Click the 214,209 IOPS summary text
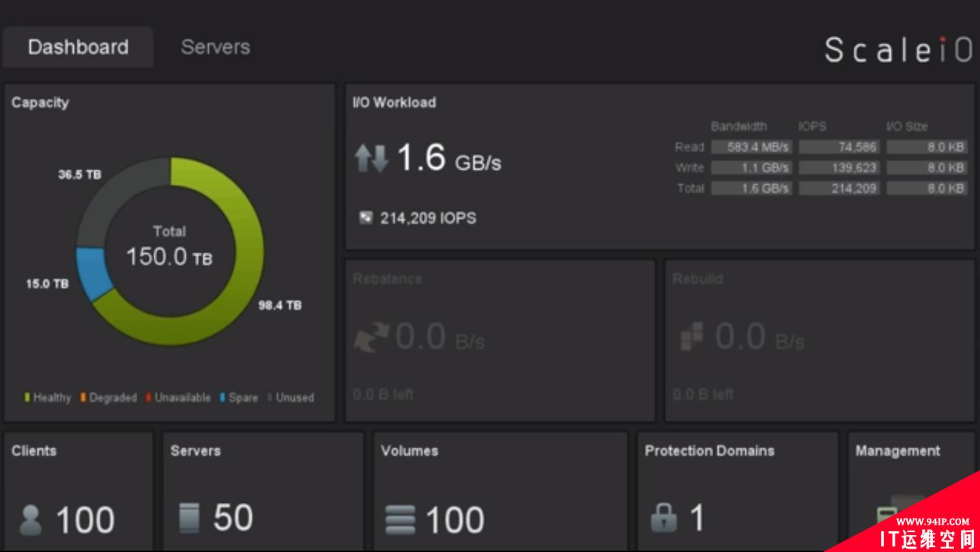The width and height of the screenshot is (980, 552). (x=428, y=218)
